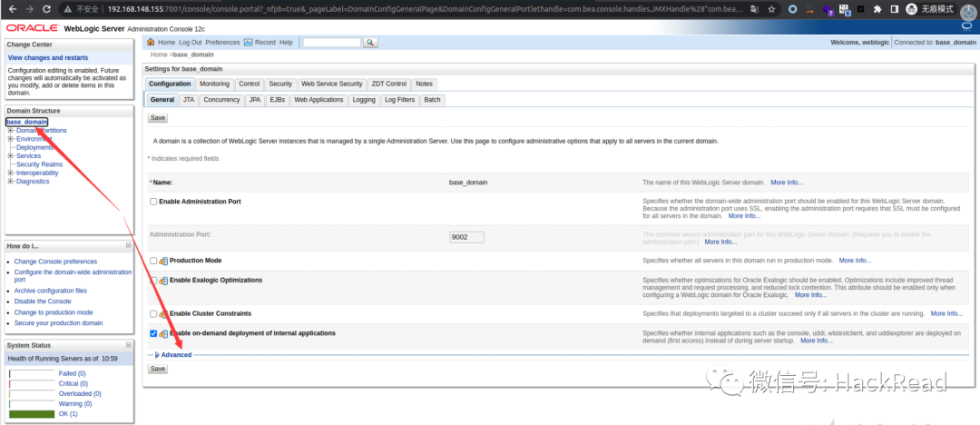Toggle Enable Exalogic Optimizations checkbox
The width and height of the screenshot is (980, 425).
point(153,281)
